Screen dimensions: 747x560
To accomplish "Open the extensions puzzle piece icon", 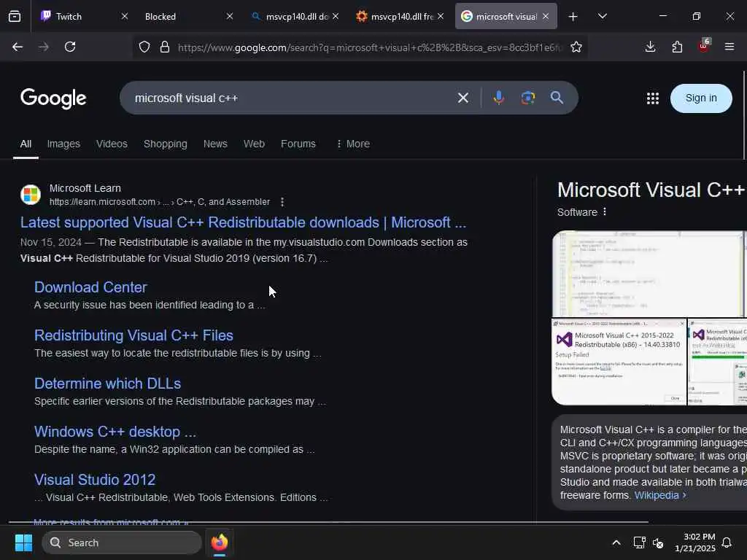I will pos(677,47).
